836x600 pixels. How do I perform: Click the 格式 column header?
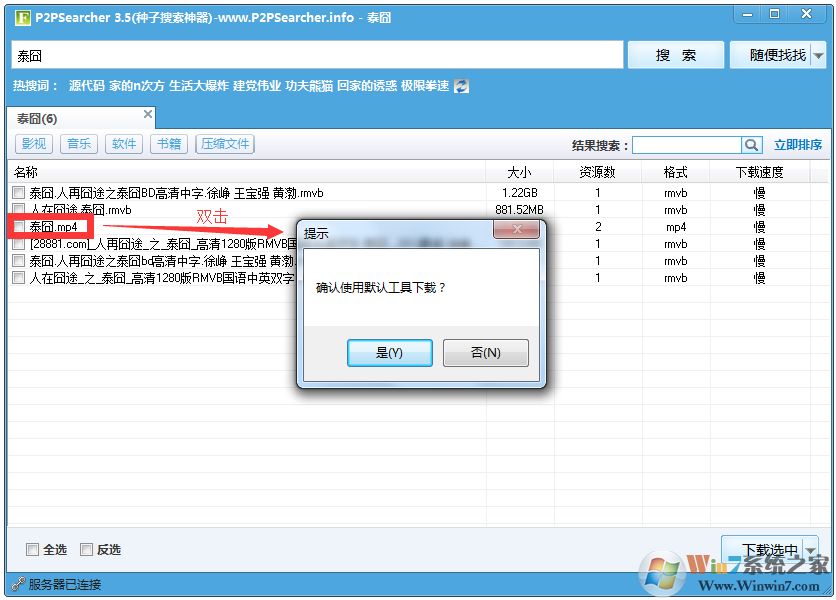(x=675, y=171)
